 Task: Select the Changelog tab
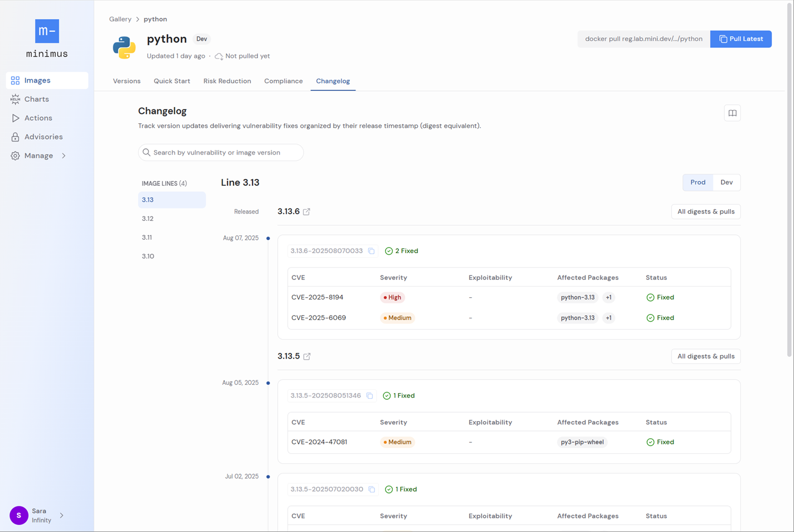[333, 81]
